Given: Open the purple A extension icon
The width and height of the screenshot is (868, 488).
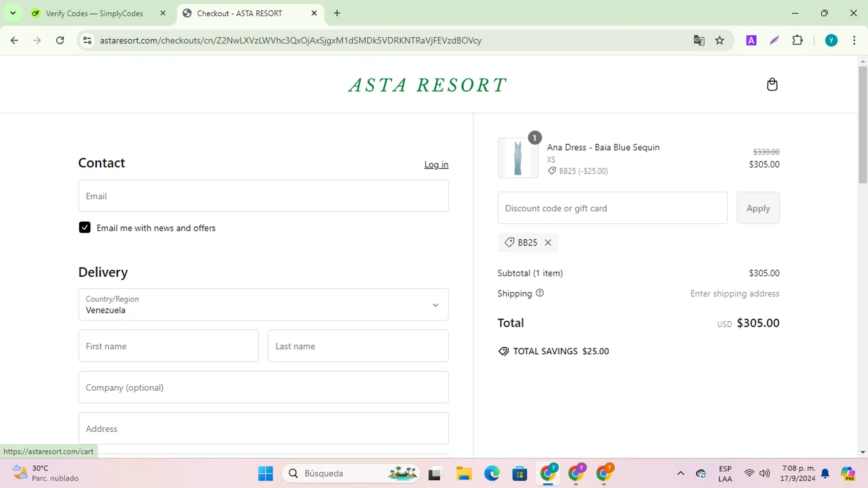Looking at the screenshot, I should pyautogui.click(x=751, y=41).
